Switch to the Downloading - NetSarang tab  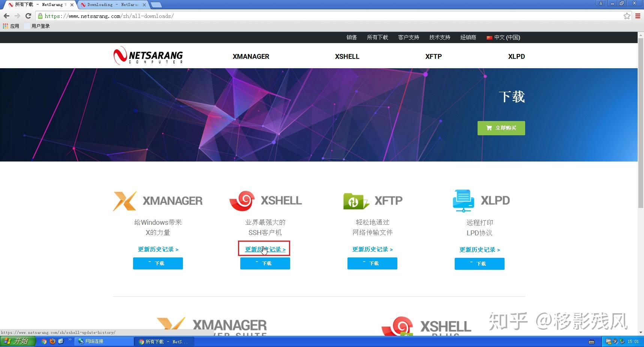point(112,5)
